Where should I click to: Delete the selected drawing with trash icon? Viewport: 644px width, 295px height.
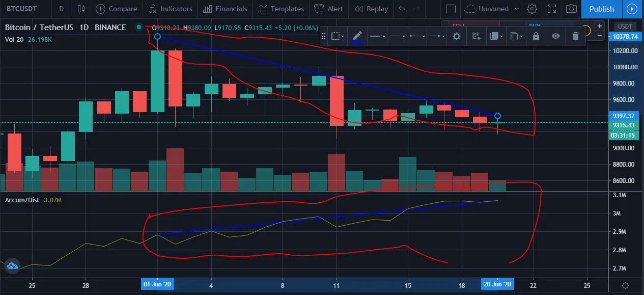point(576,36)
